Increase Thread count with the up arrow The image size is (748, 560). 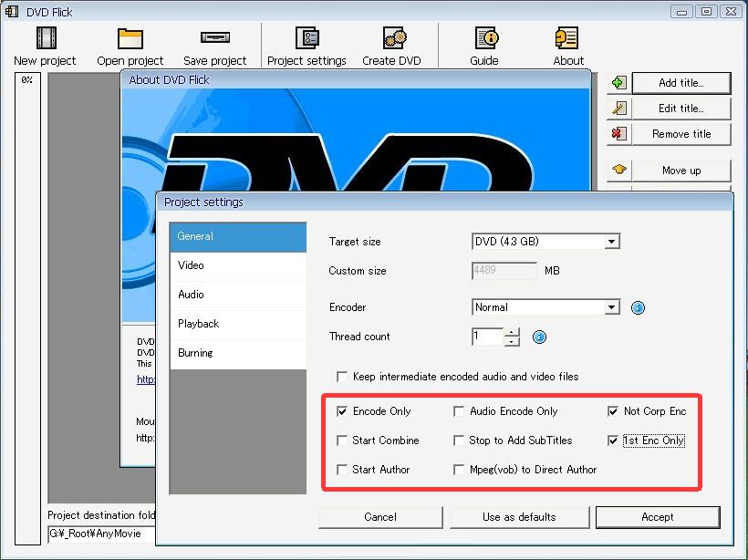(512, 332)
